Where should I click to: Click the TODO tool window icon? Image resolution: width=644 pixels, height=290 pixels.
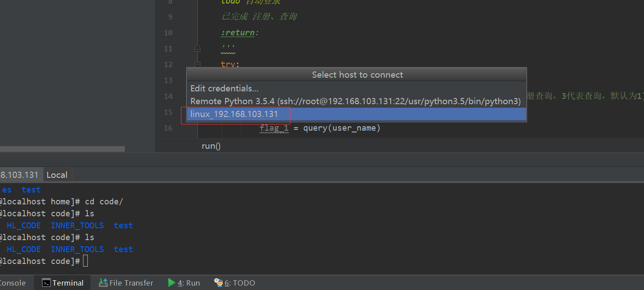[218, 282]
